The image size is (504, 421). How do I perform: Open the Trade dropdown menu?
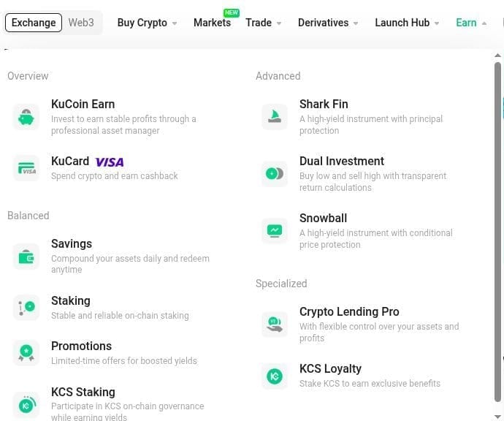click(x=263, y=23)
